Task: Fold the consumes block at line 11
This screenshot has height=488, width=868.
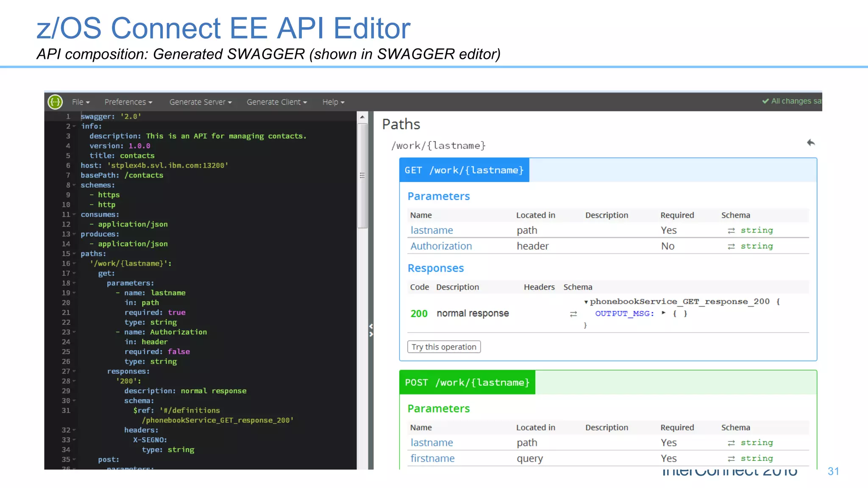Action: pos(74,214)
